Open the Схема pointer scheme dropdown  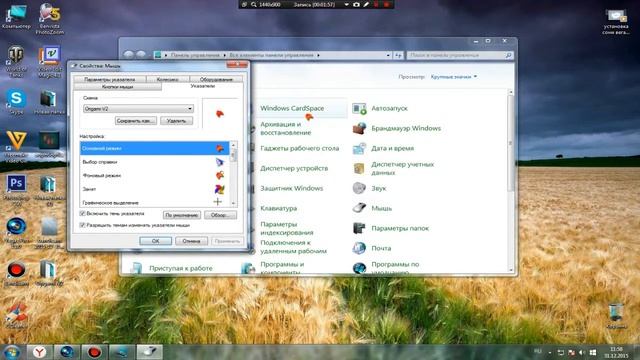pyautogui.click(x=138, y=109)
